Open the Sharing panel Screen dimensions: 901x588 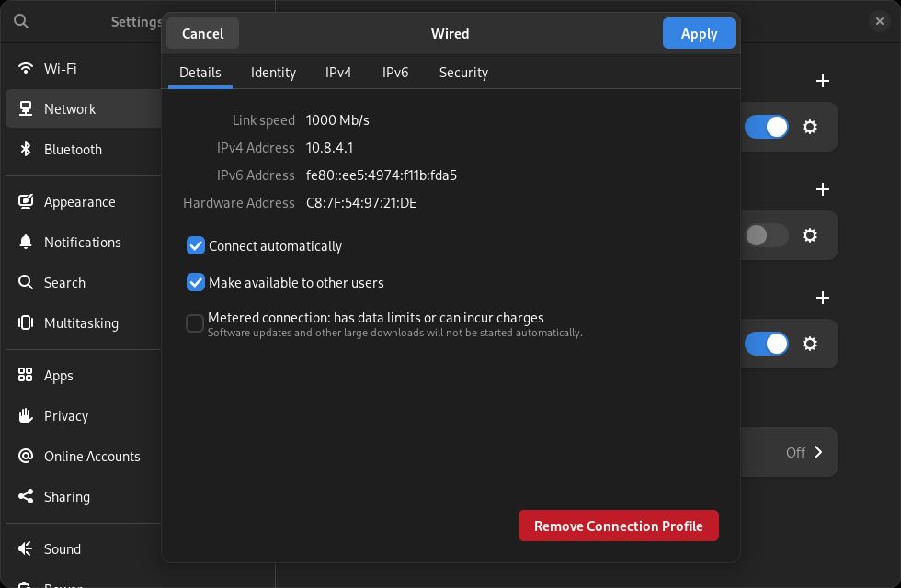point(66,497)
